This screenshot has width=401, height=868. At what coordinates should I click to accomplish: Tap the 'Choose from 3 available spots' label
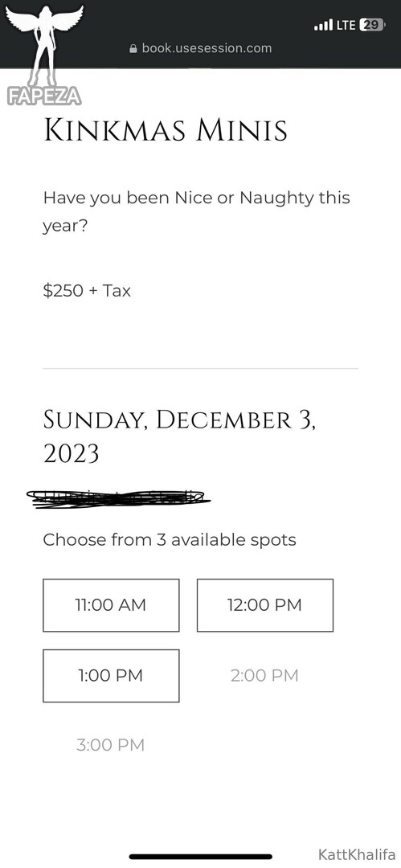(x=170, y=540)
